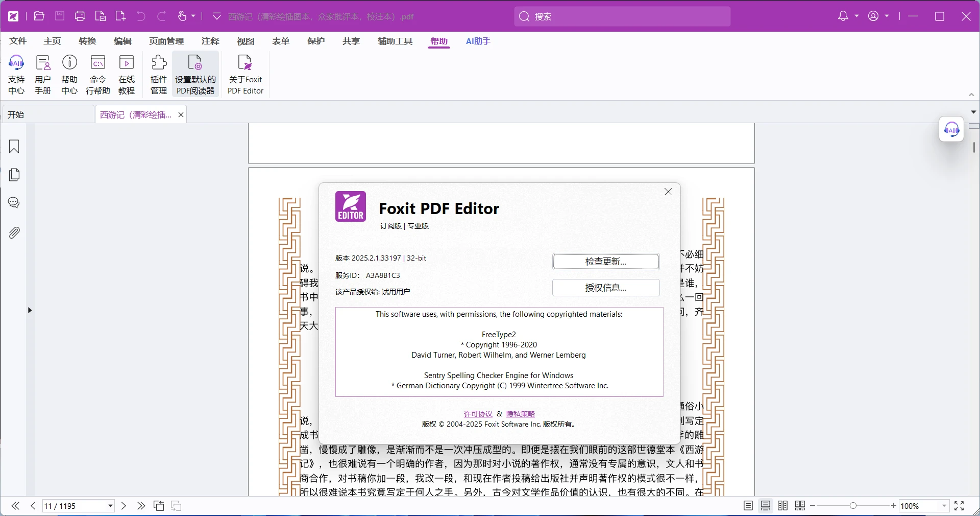This screenshot has height=516, width=980.
Task: Open the User Manual (用户手册) icon
Action: tap(43, 75)
